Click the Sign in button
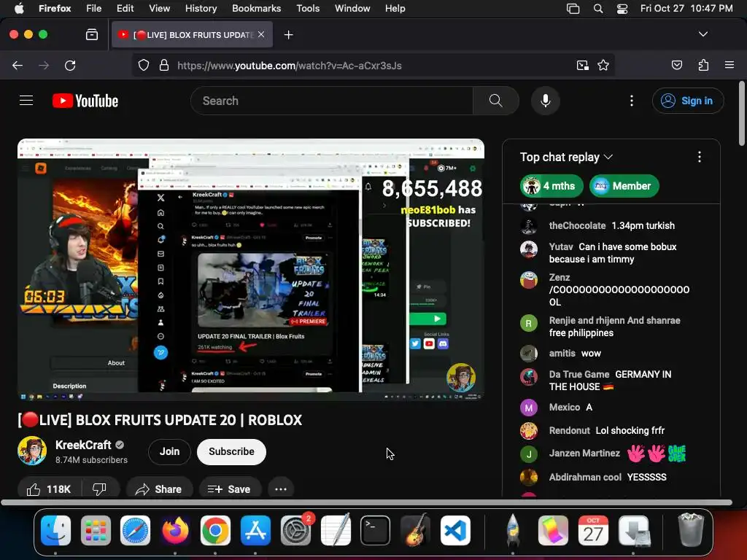Viewport: 747px width, 560px height. point(688,101)
